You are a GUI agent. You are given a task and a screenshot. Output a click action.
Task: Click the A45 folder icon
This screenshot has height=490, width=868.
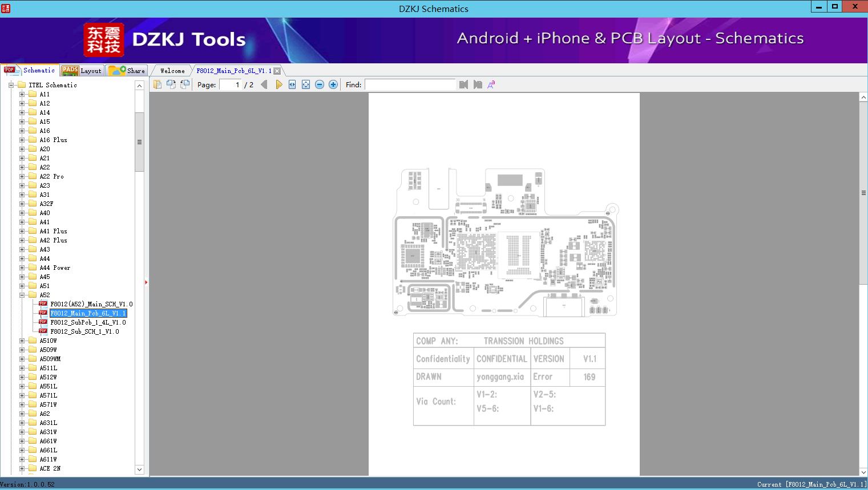click(33, 277)
